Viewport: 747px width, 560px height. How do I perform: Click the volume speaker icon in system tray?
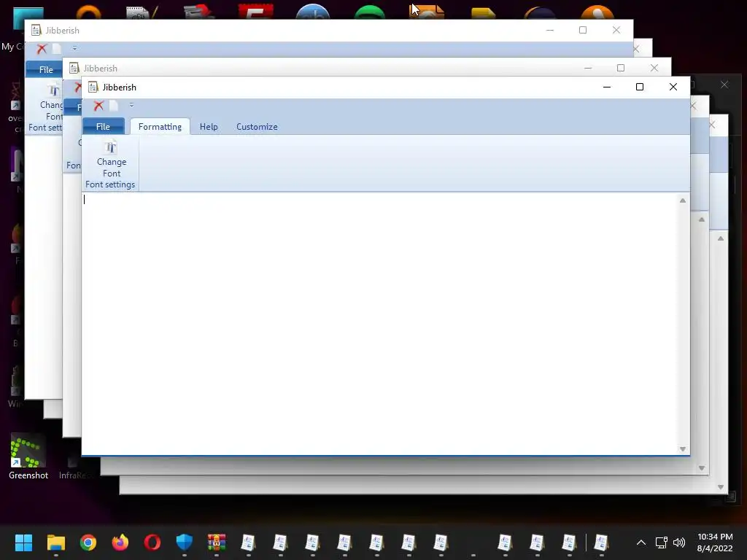click(x=679, y=542)
